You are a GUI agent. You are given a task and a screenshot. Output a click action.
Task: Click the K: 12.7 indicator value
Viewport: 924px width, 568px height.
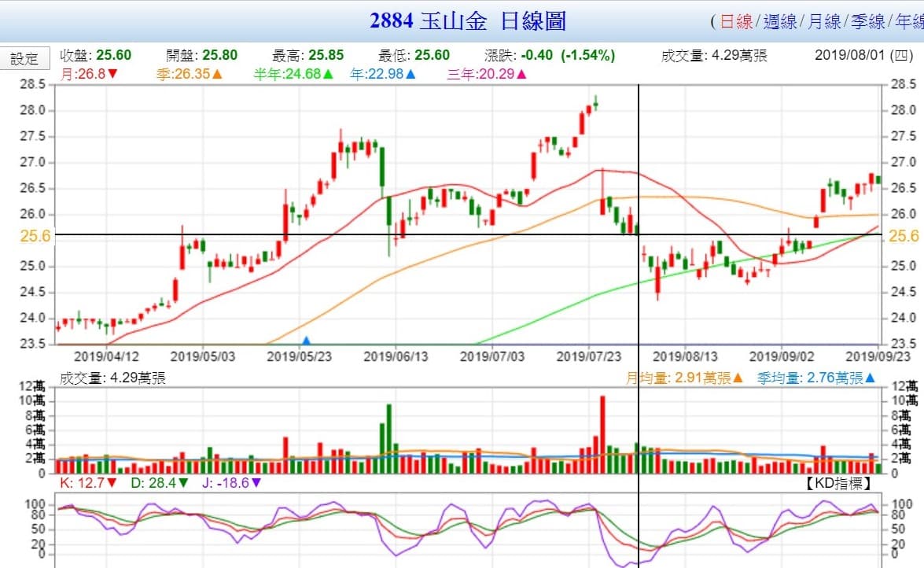(x=88, y=483)
